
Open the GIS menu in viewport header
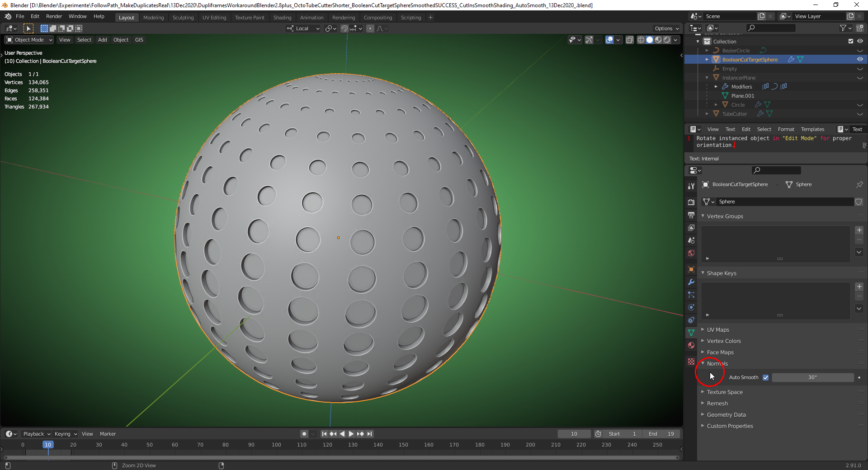(x=139, y=40)
